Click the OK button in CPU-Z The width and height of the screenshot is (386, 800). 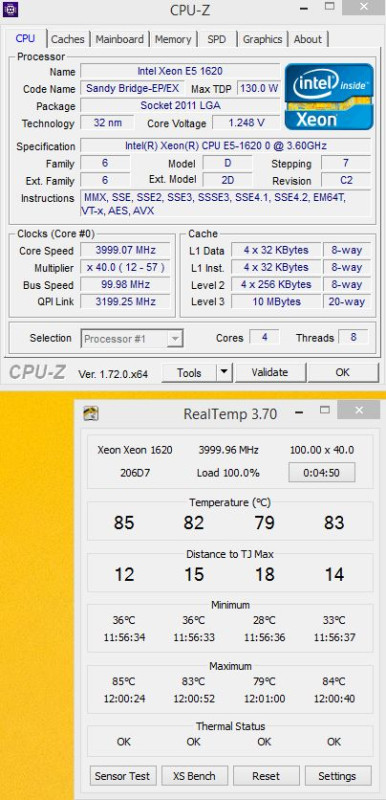343,372
